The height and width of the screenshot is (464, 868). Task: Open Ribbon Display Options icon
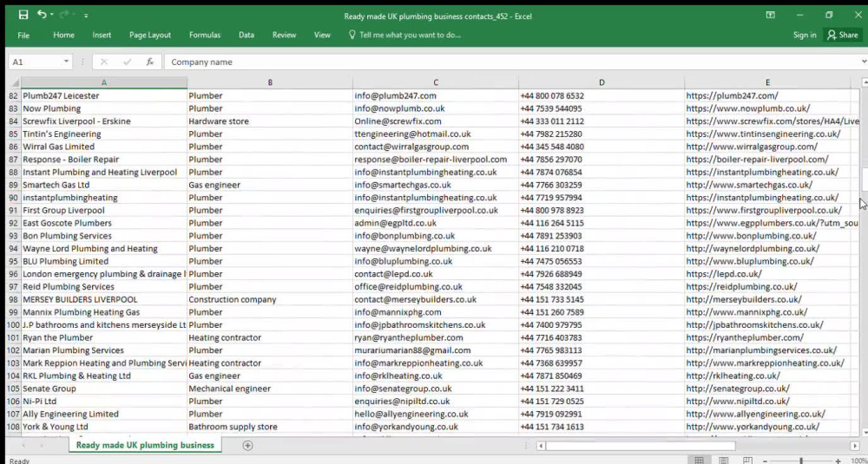point(770,15)
